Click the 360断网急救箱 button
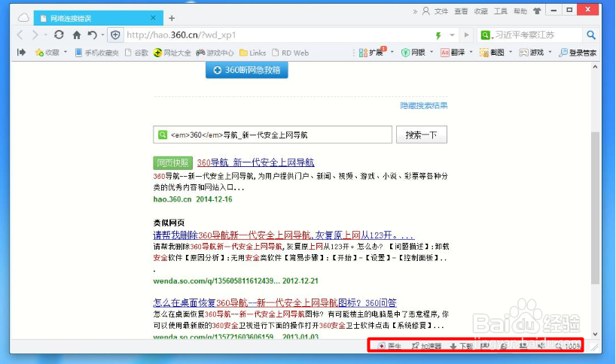616x364 pixels. (x=247, y=70)
